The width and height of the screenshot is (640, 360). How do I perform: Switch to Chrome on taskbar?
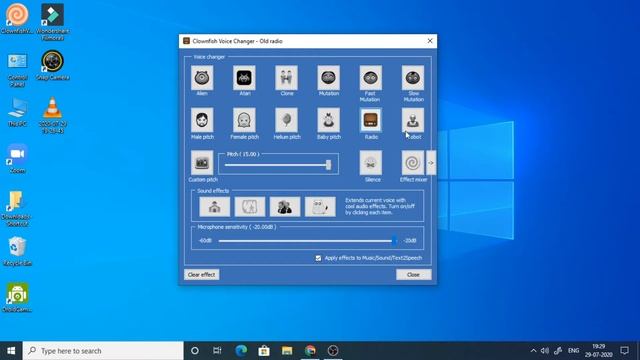(x=310, y=351)
